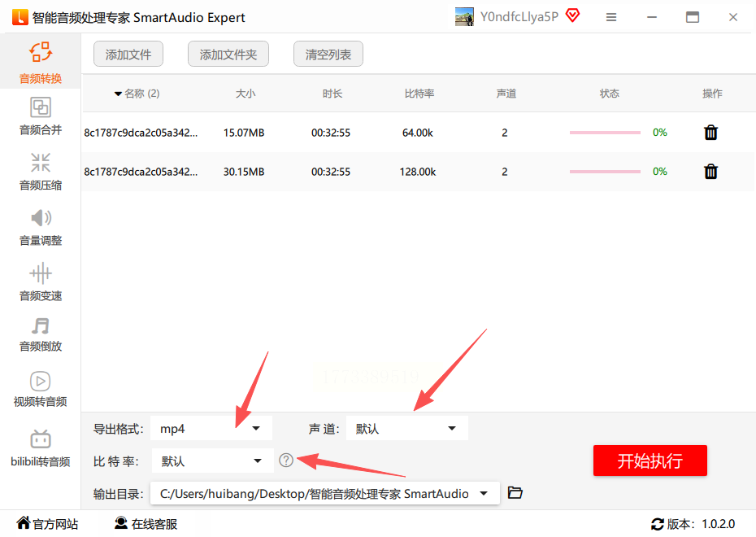Delete the 15.07MB file with its trash icon

point(710,132)
